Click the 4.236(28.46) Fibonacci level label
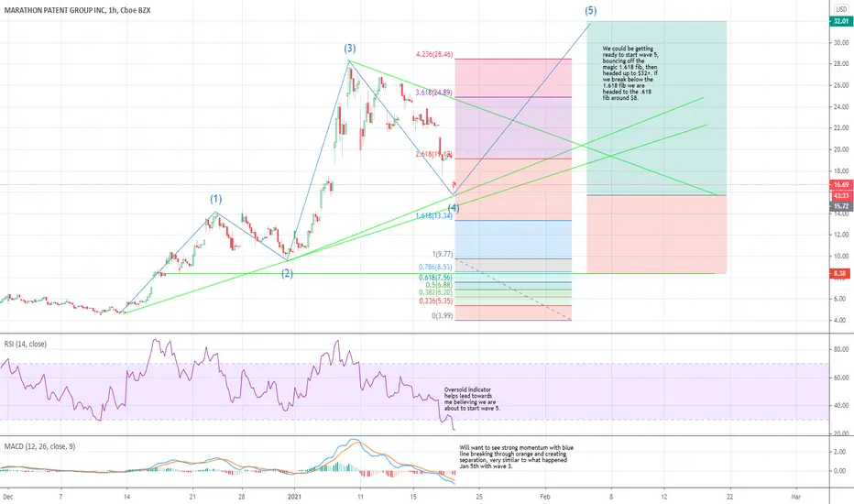 [434, 54]
